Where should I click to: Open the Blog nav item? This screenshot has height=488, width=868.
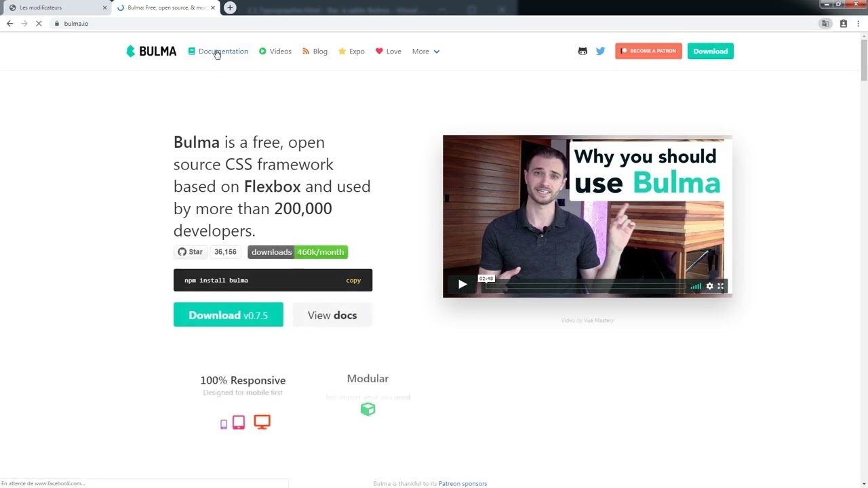tap(315, 52)
